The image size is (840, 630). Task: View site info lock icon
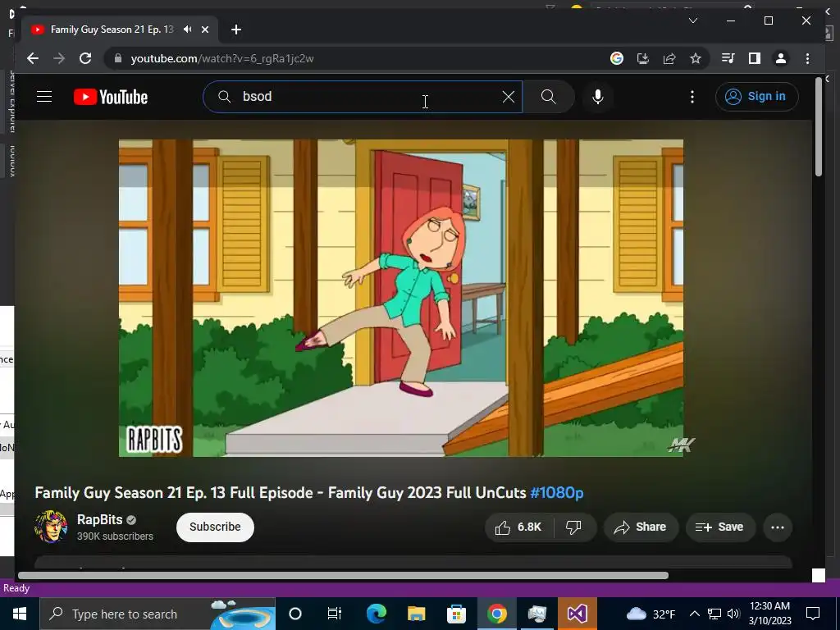point(118,58)
